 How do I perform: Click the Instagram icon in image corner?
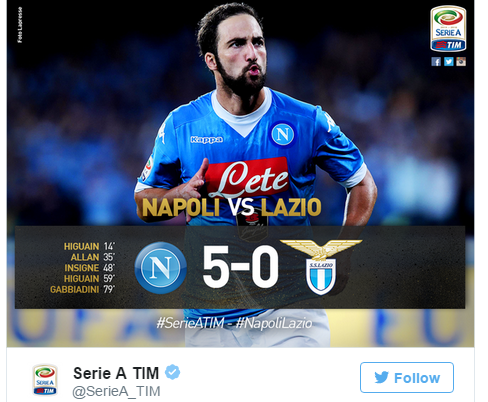coord(461,61)
